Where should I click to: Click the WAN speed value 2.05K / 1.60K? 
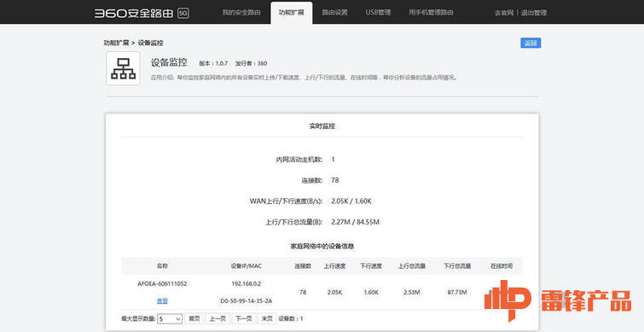click(351, 201)
